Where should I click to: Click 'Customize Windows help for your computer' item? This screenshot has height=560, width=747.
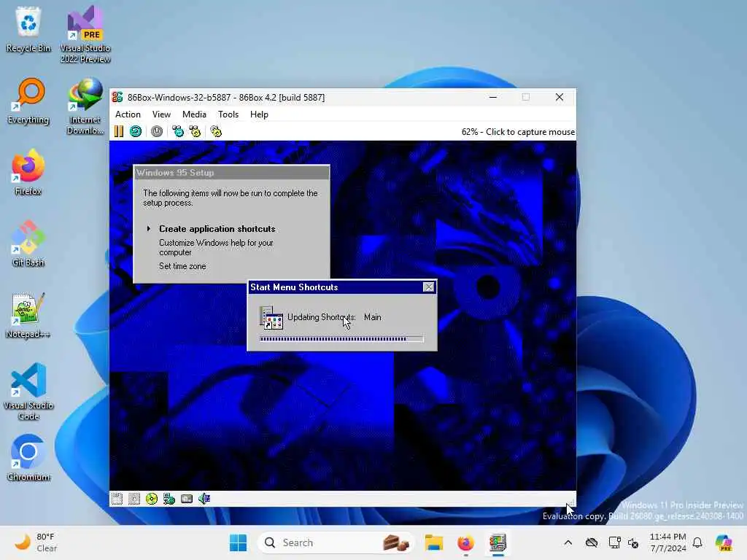coord(216,248)
